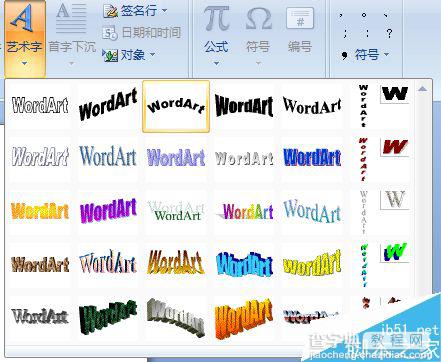Viewport: 441px width, 362px height.
Task: Select light purple bold WordArt style
Action: pos(176,157)
